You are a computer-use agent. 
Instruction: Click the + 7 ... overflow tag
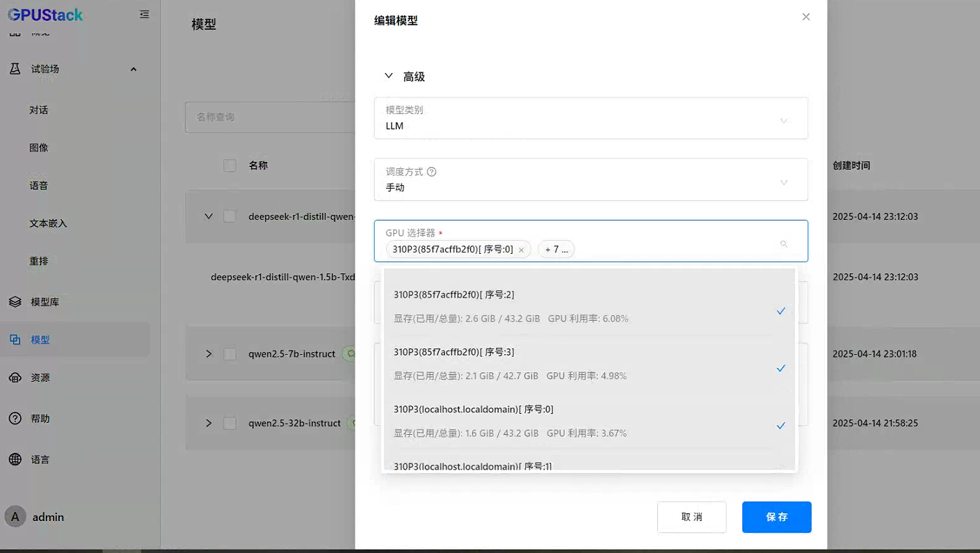(556, 249)
